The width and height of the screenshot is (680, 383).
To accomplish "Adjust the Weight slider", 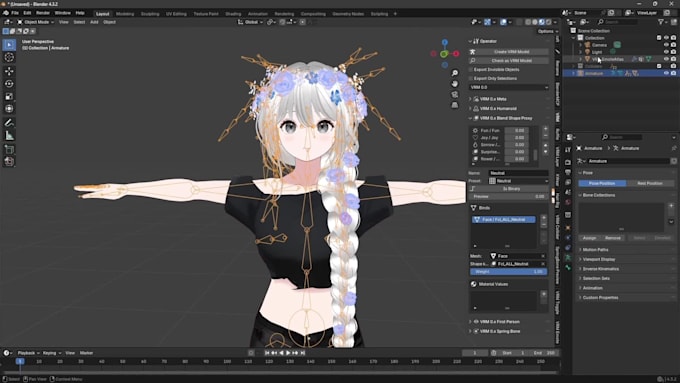I will coord(509,272).
